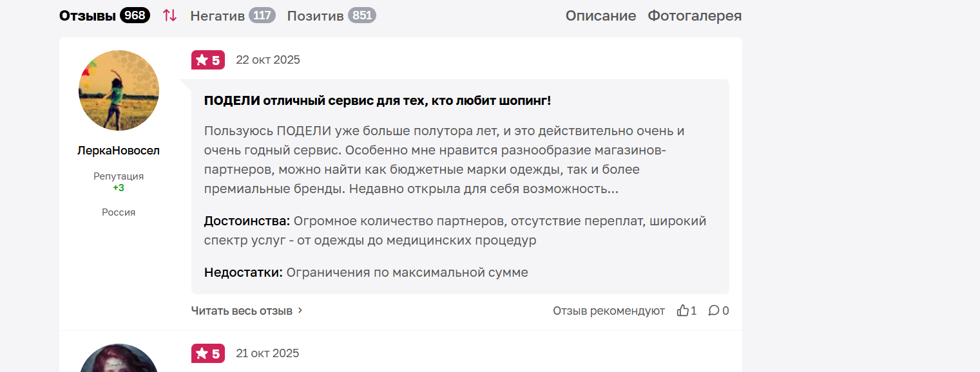The width and height of the screenshot is (980, 372).
Task: Open second reviewer's avatar at bottom
Action: coord(119,359)
